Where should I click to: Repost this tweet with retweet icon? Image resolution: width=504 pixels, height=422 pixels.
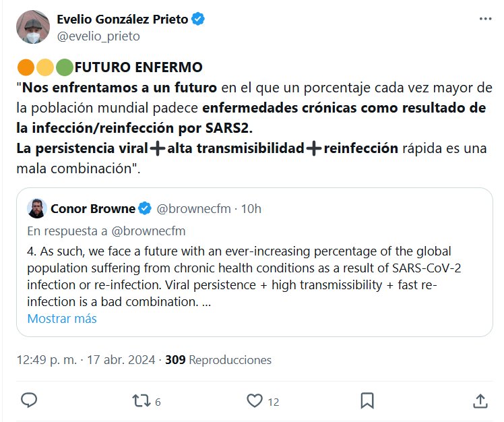(x=141, y=400)
